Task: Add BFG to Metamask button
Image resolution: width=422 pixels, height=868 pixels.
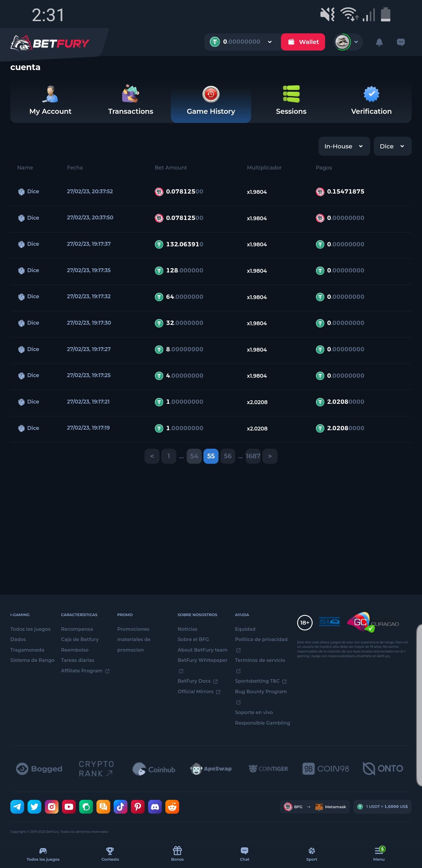Action: tap(315, 807)
